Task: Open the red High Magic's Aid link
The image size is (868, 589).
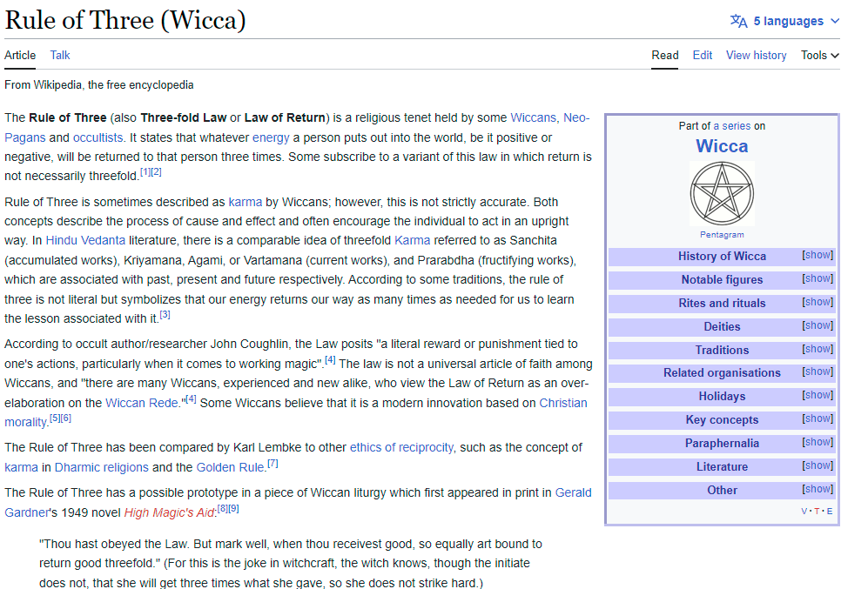Action: pyautogui.click(x=169, y=512)
